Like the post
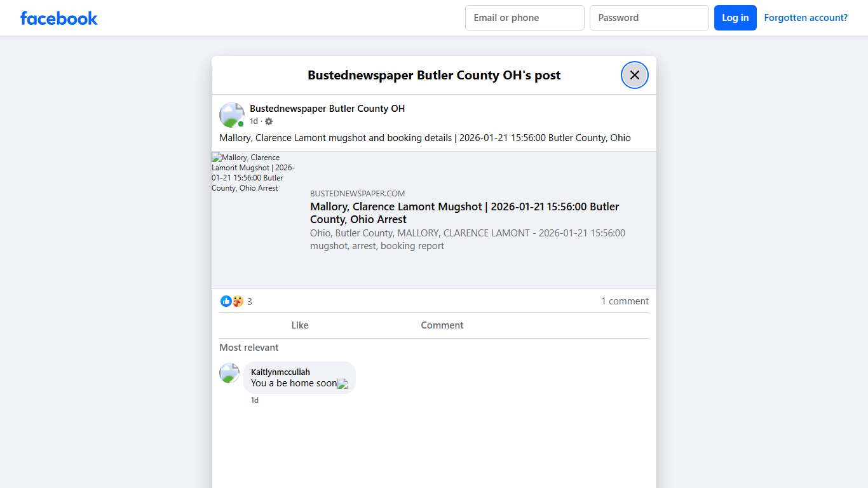The height and width of the screenshot is (488, 868). 300,325
